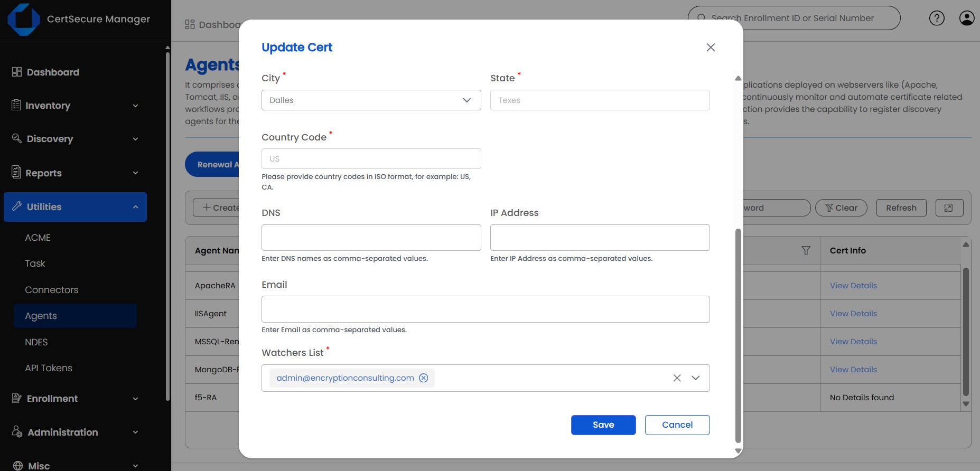The image size is (980, 471).
Task: Click the Refresh button
Action: tap(901, 208)
